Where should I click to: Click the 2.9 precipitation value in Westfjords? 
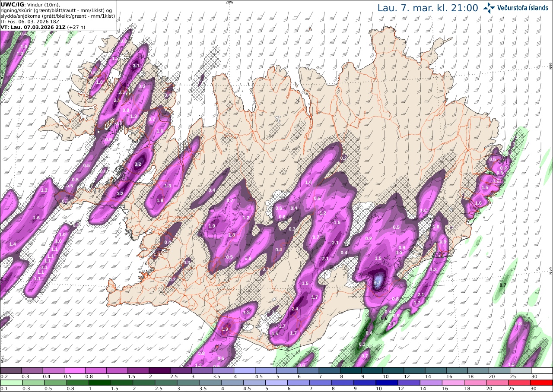[x=117, y=101]
